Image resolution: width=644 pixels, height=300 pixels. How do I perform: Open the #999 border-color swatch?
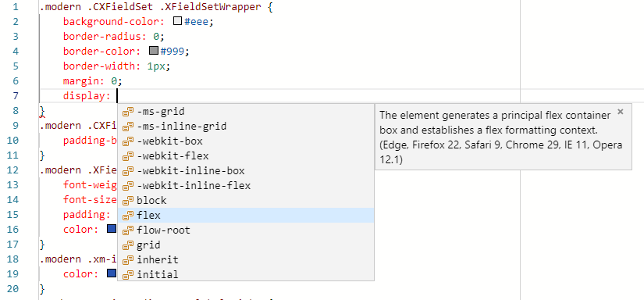point(154,51)
